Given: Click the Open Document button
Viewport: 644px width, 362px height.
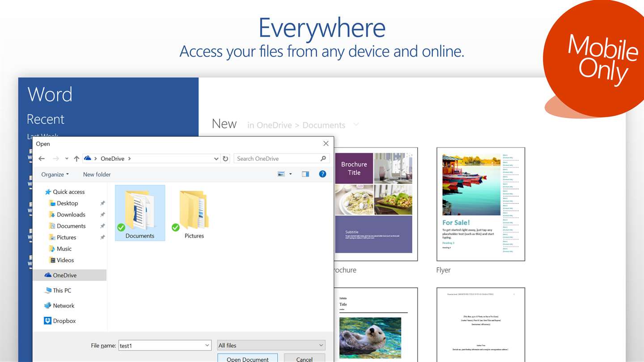Looking at the screenshot, I should pyautogui.click(x=248, y=358).
